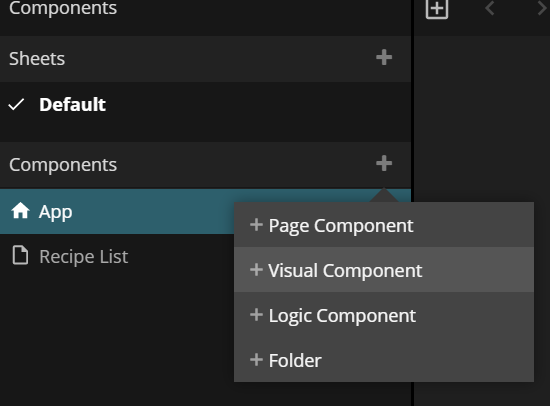
Task: Choose Folder from the add menu
Action: (384, 360)
